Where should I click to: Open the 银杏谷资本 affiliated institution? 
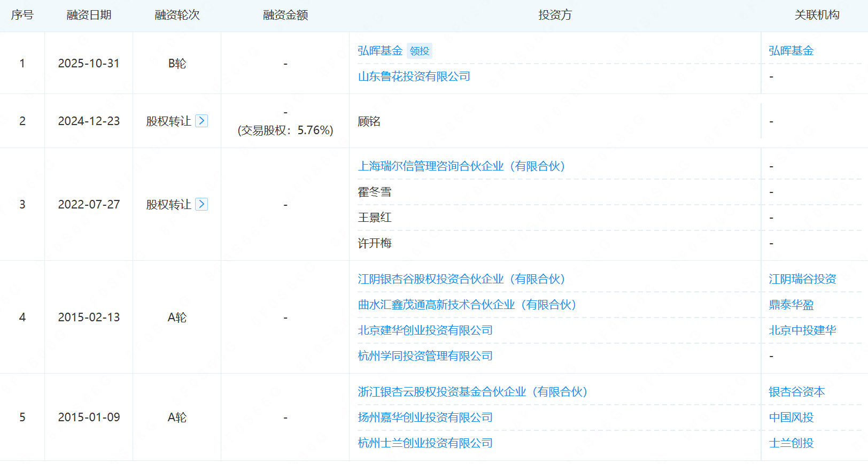coord(796,392)
